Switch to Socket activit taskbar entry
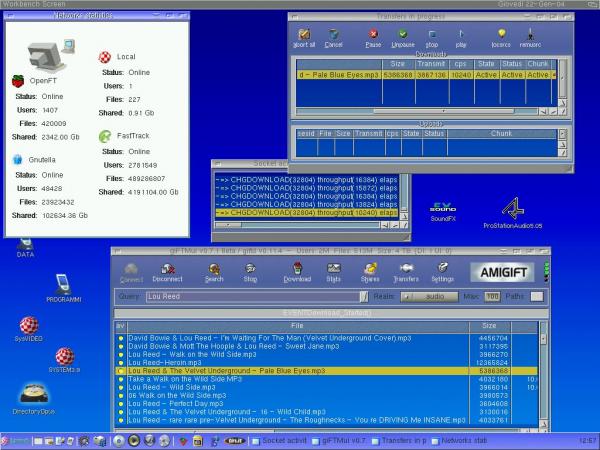Image resolution: width=600 pixels, height=450 pixels. (280, 441)
